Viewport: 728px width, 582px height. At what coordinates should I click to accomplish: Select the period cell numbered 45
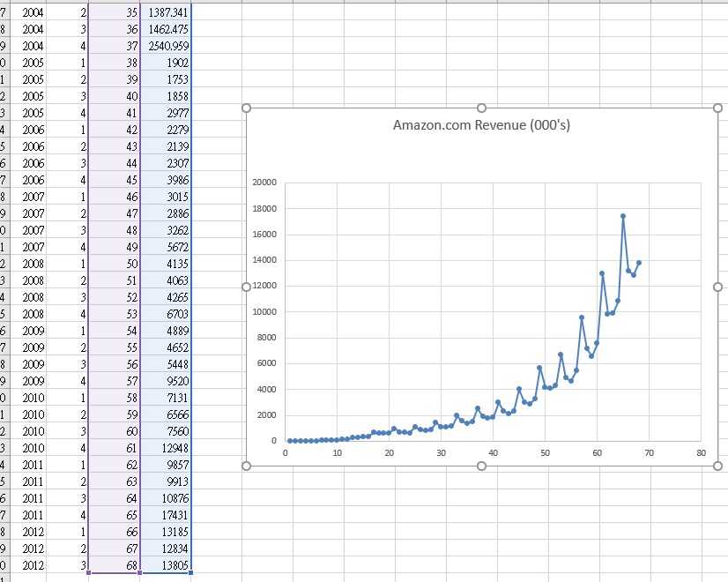[x=115, y=180]
